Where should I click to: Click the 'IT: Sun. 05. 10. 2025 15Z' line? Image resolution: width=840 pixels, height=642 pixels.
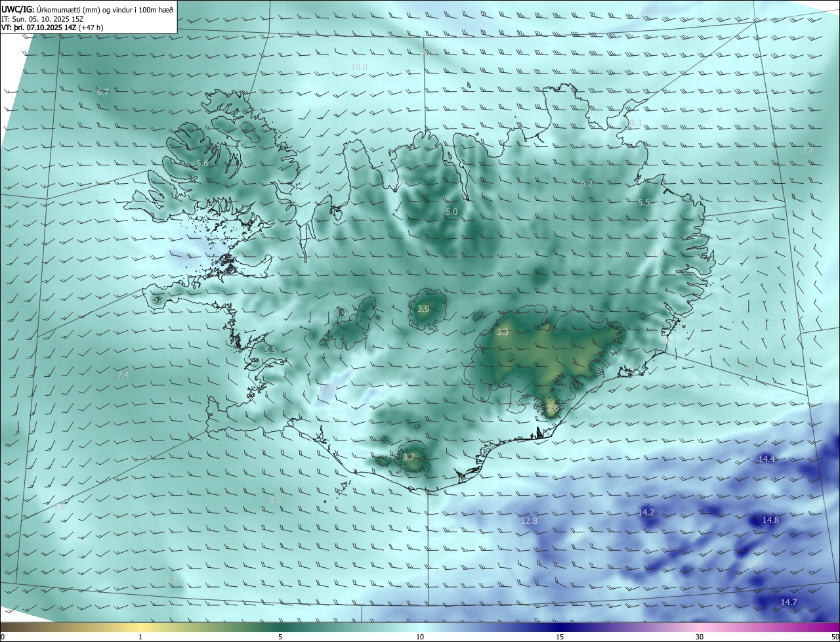43,18
